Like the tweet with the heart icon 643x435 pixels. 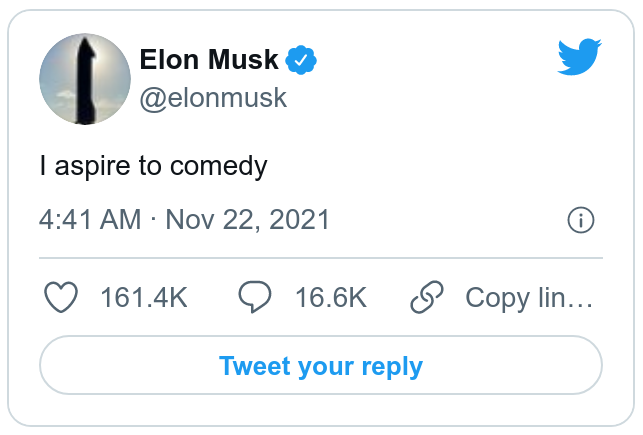click(63, 298)
